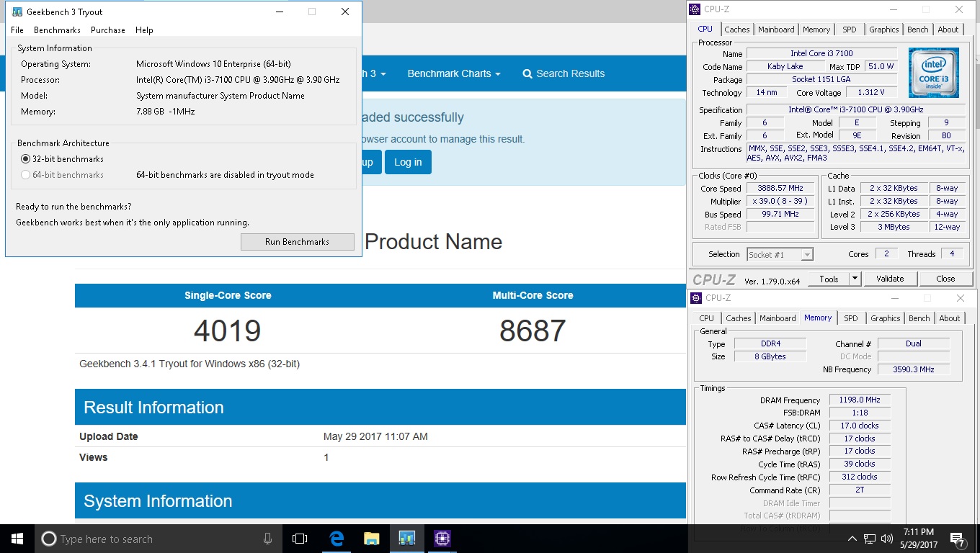980x553 pixels.
Task: Click the Multi-Core Score 8687
Action: 533,331
